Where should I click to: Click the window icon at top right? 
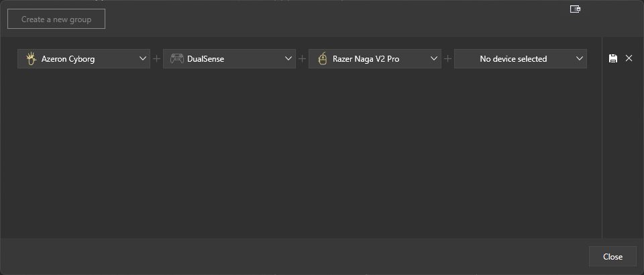pos(575,9)
